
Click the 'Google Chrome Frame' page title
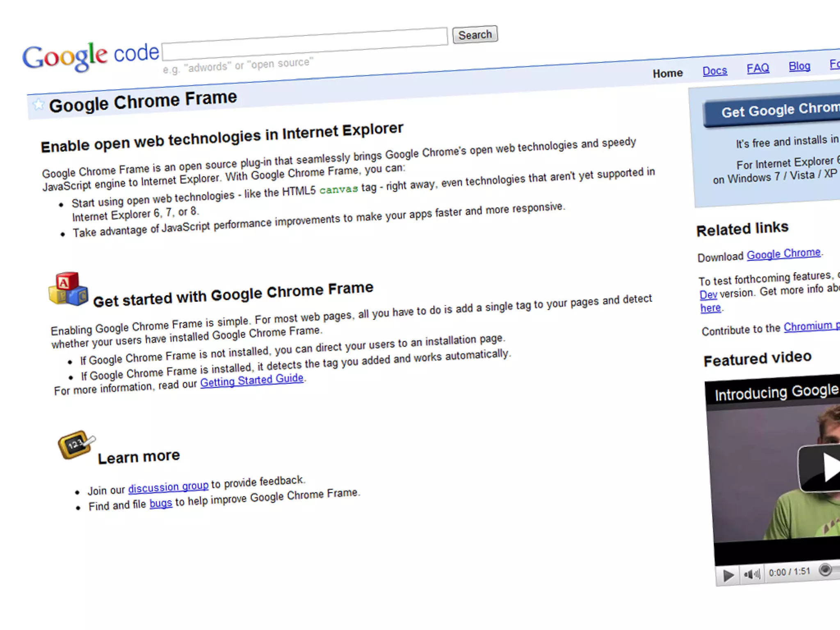143,101
